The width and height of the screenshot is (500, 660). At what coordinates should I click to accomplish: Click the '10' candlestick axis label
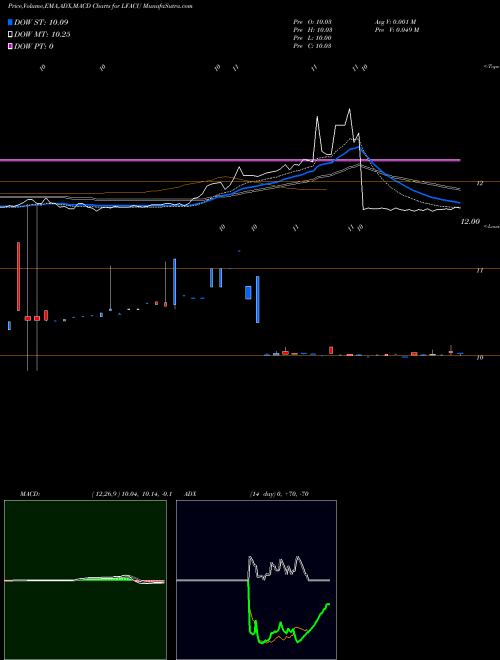pos(479,358)
